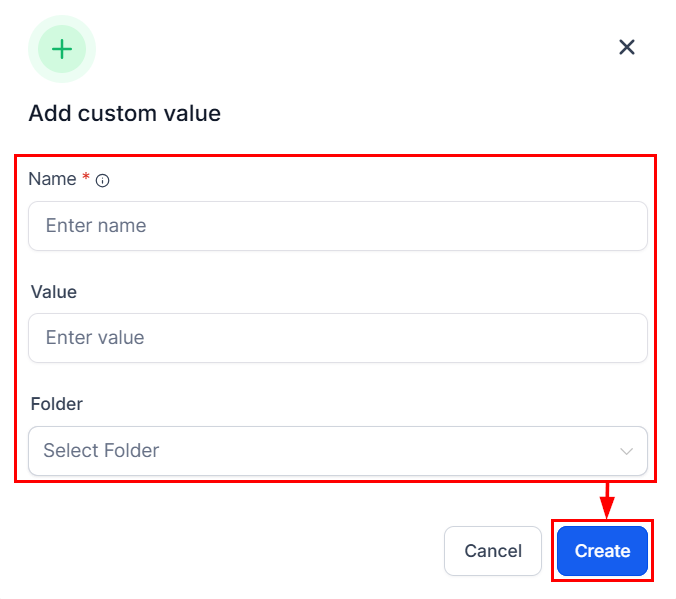Click the green plus icon
The height and width of the screenshot is (599, 676).
(x=62, y=49)
